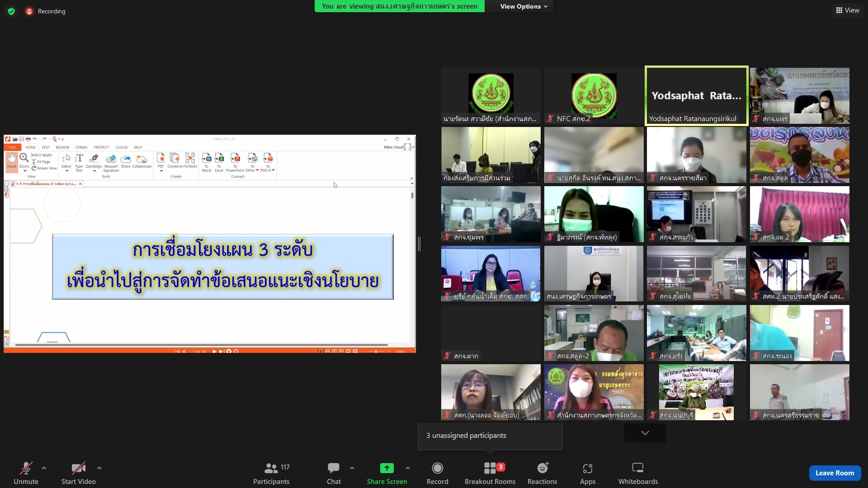Switch to the REVIEW ribbon tab
This screenshot has width=868, height=488.
click(x=62, y=147)
